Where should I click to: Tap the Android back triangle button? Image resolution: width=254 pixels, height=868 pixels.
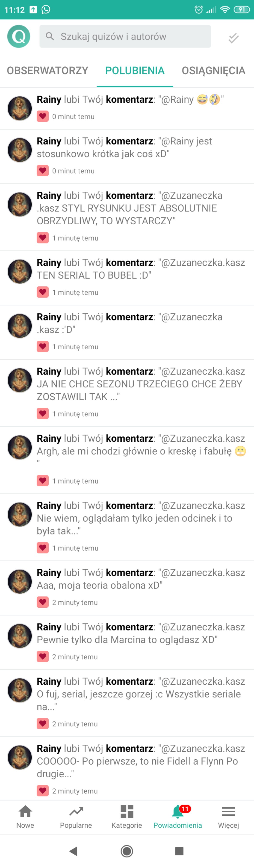(74, 851)
